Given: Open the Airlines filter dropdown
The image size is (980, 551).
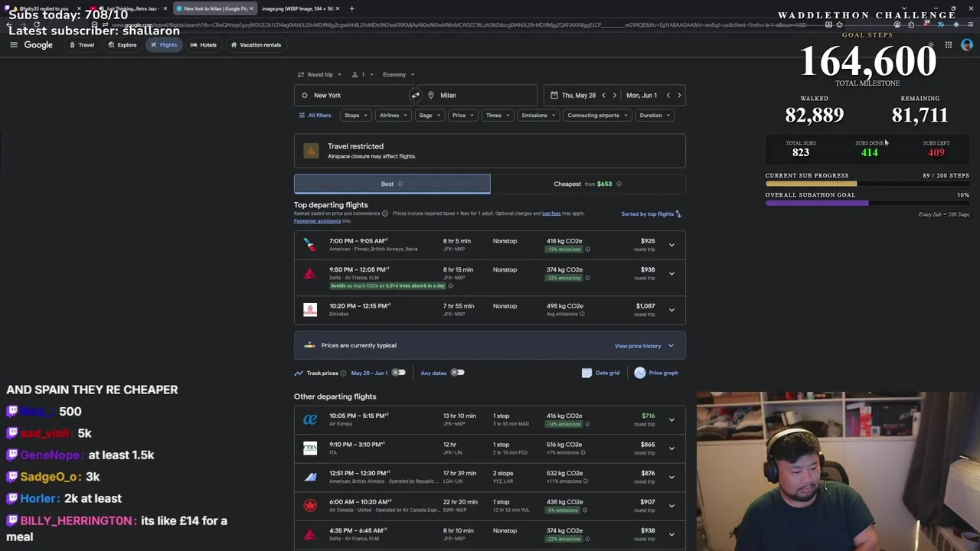Looking at the screenshot, I should [393, 116].
